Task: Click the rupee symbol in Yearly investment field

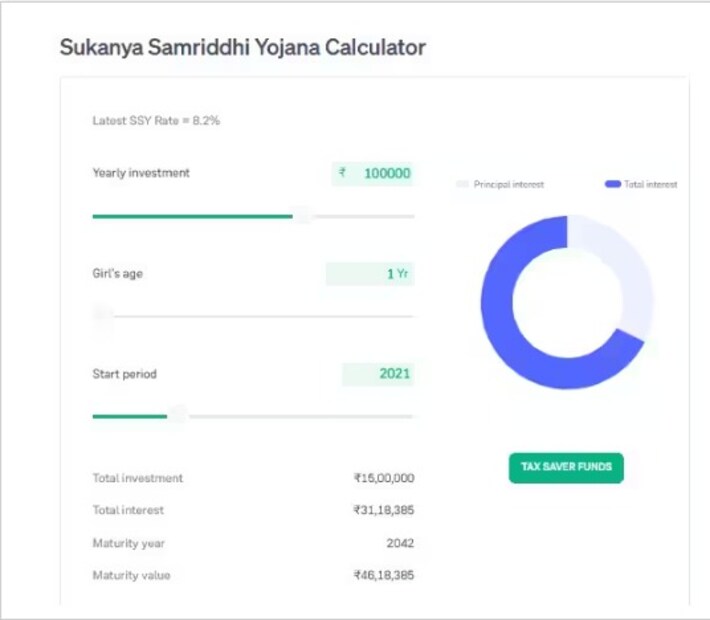Action: 342,173
